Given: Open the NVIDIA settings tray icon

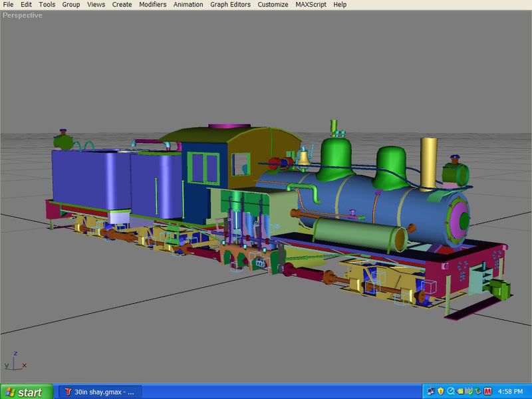Looking at the screenshot, I should (x=460, y=392).
